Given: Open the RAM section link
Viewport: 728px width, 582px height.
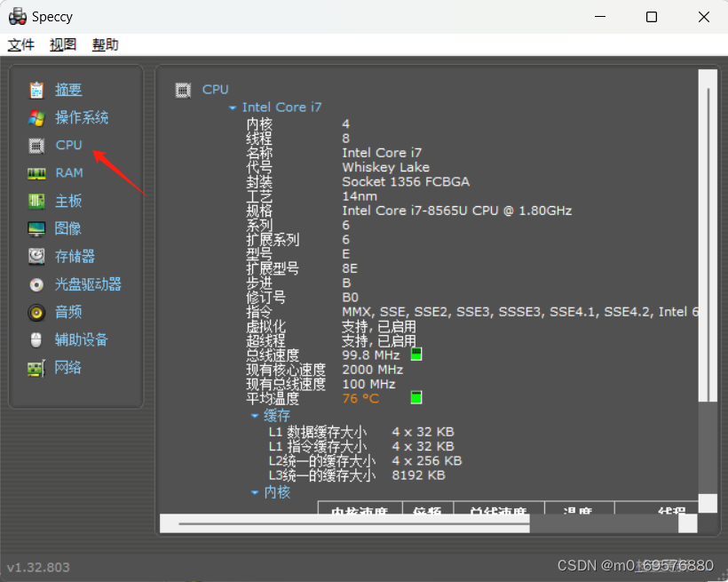Looking at the screenshot, I should click(69, 173).
